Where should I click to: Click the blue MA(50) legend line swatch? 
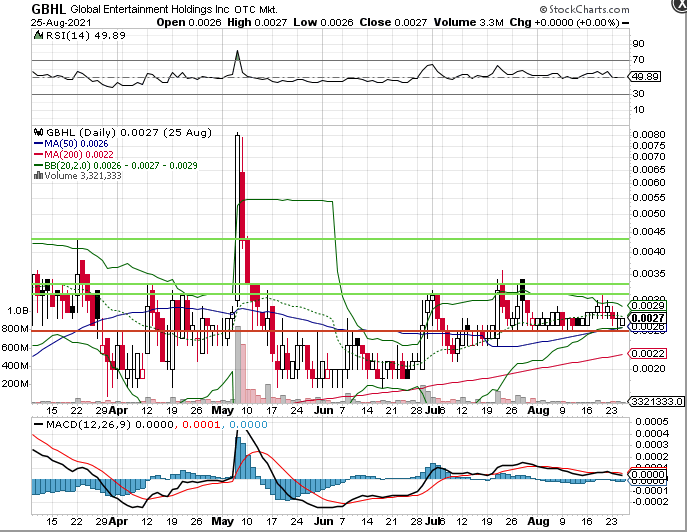(39, 144)
